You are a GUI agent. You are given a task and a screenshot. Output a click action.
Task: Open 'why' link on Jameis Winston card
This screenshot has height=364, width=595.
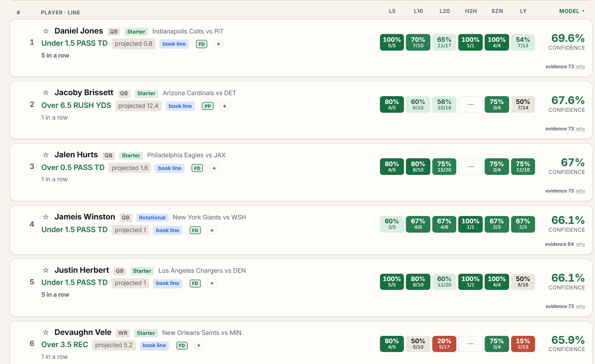[580, 244]
